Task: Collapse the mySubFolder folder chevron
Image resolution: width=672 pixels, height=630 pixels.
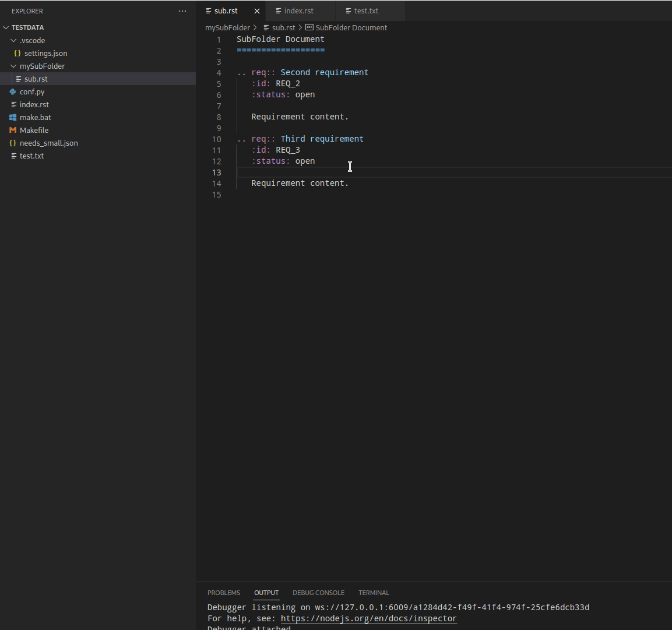Action: [14, 66]
